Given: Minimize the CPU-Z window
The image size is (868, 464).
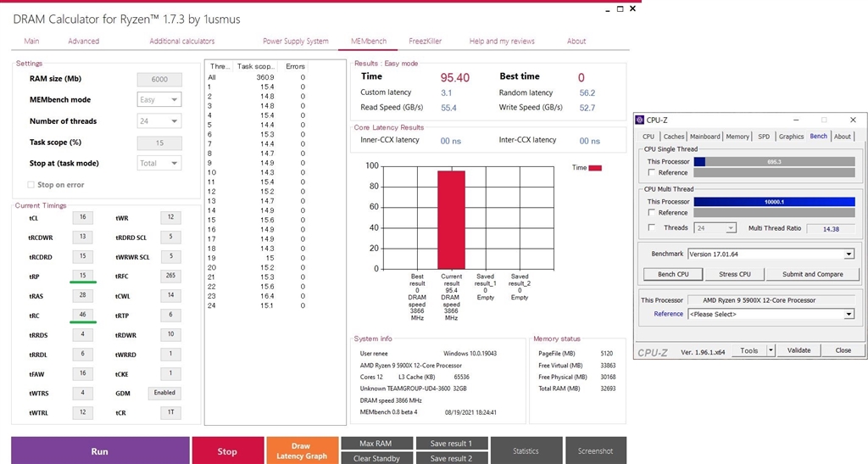Looking at the screenshot, I should (795, 120).
